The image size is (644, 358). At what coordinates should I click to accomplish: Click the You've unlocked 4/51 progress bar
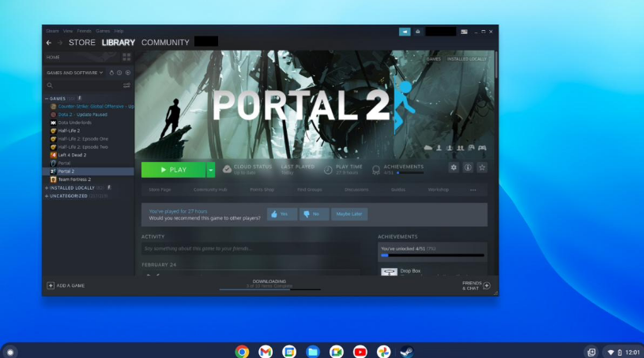point(432,255)
